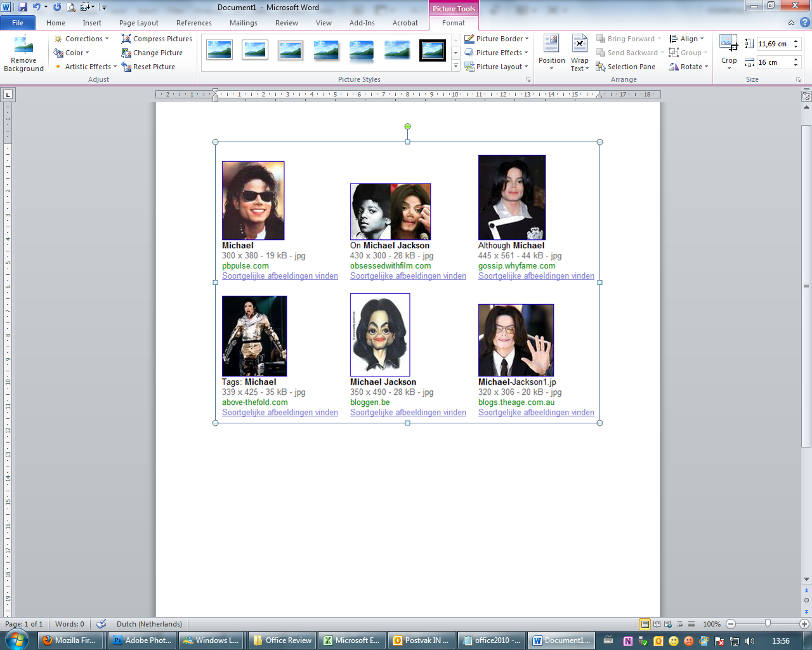
Task: Click Remove Background tool
Action: coord(23,55)
